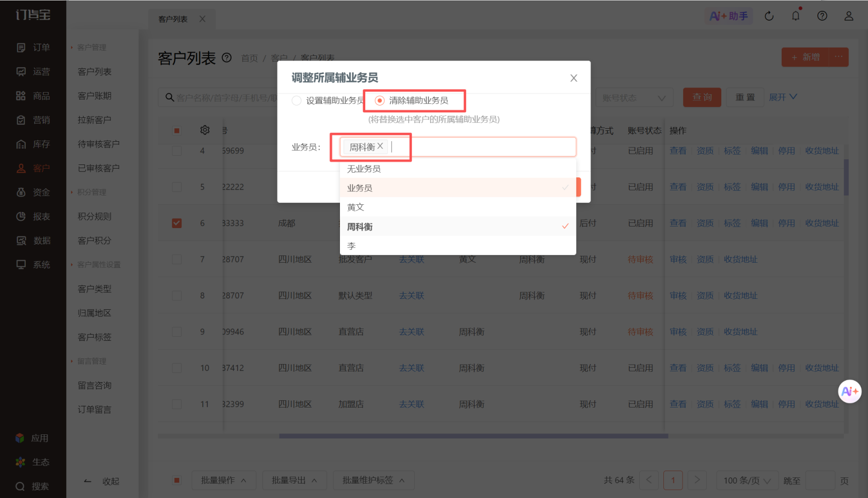Open the 批量导出 dropdown

click(x=294, y=480)
